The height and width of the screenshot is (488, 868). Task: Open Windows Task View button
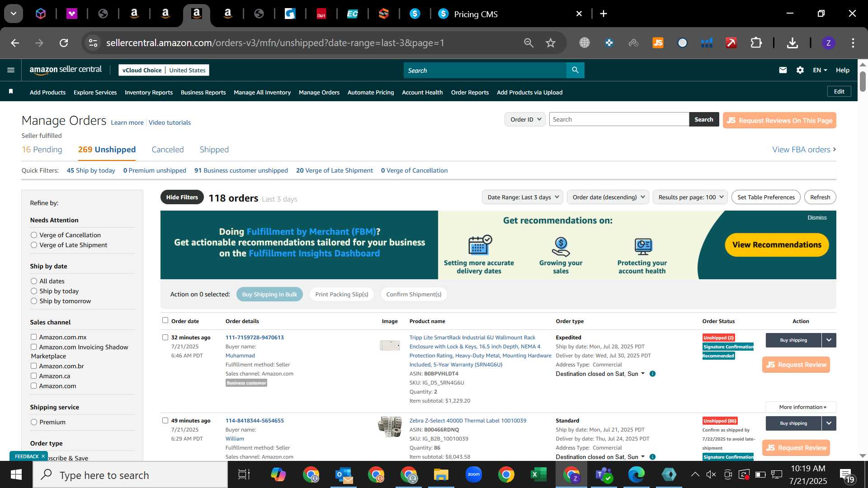pyautogui.click(x=244, y=475)
